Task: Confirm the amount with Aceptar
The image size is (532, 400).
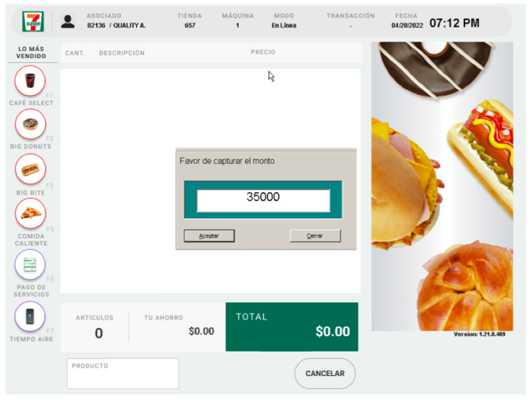Action: [209, 236]
